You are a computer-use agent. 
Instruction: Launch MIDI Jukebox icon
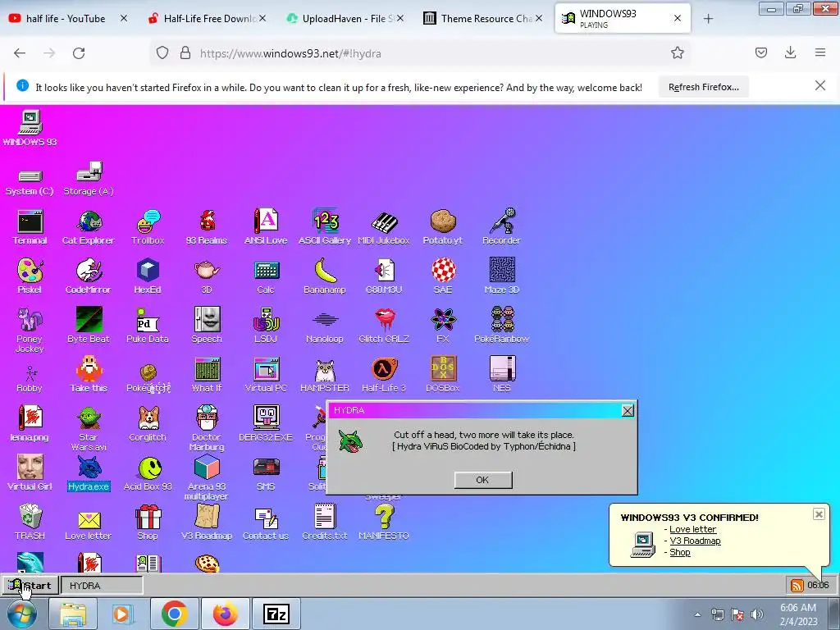[384, 227]
